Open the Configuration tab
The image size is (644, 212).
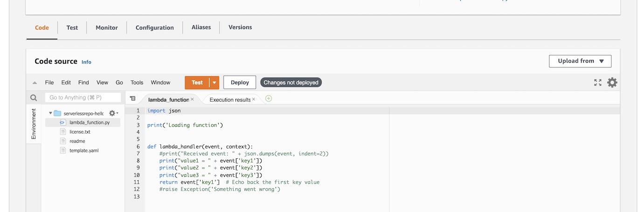pos(154,28)
